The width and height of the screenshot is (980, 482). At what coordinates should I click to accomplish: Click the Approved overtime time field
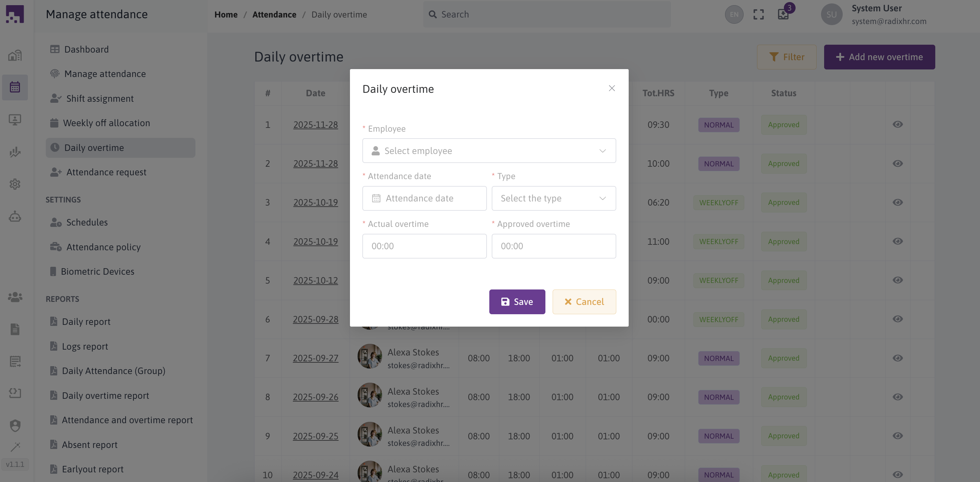(554, 246)
